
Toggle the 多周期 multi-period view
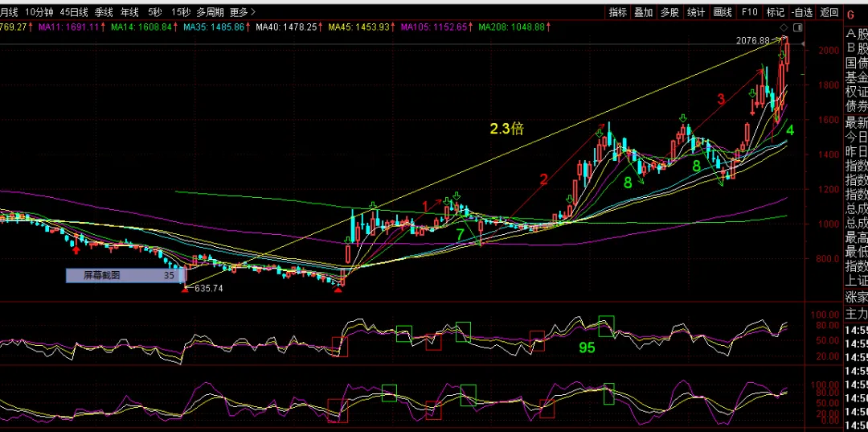tap(211, 11)
